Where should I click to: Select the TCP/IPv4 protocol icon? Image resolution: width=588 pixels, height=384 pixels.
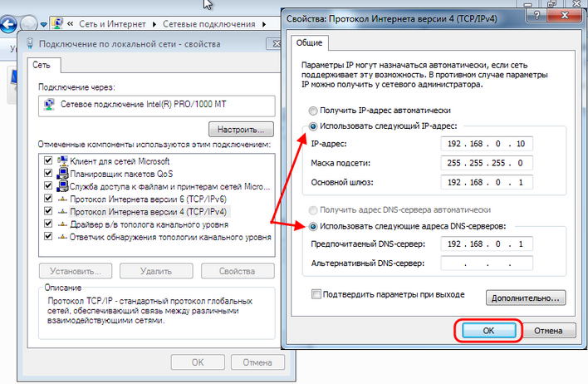[62, 212]
